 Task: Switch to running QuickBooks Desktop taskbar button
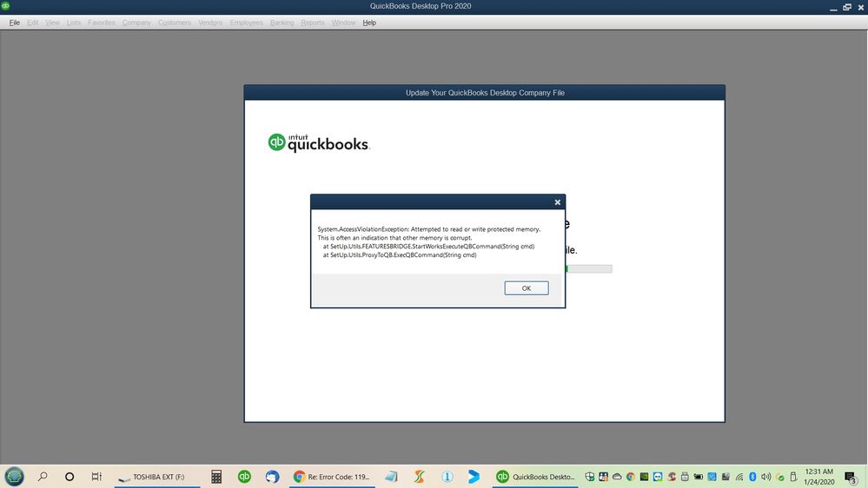(x=535, y=477)
